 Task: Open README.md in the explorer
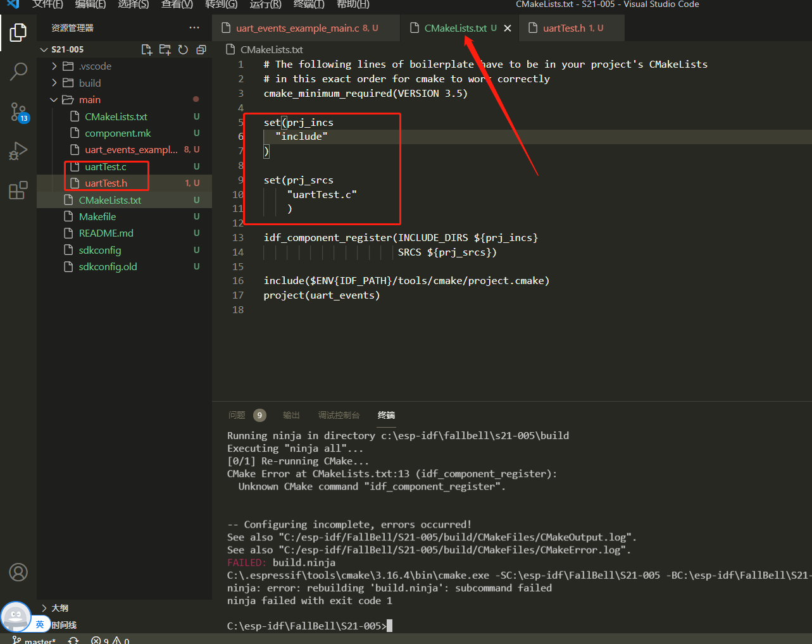pos(106,233)
